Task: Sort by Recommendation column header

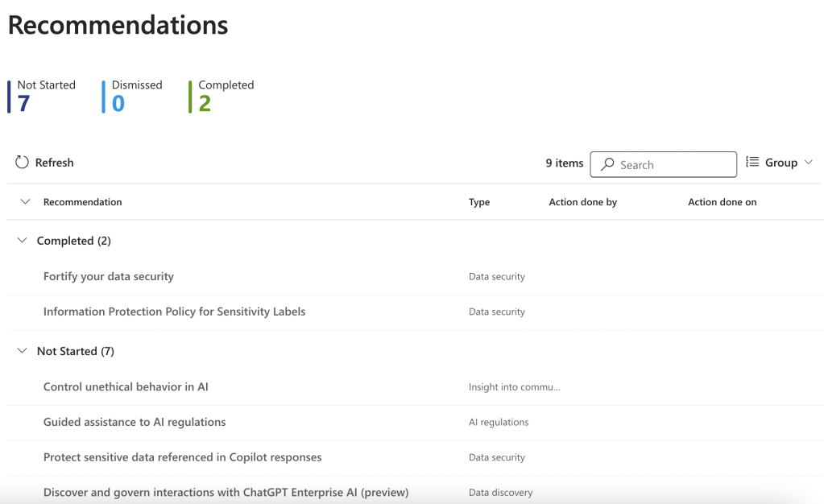Action: [83, 202]
